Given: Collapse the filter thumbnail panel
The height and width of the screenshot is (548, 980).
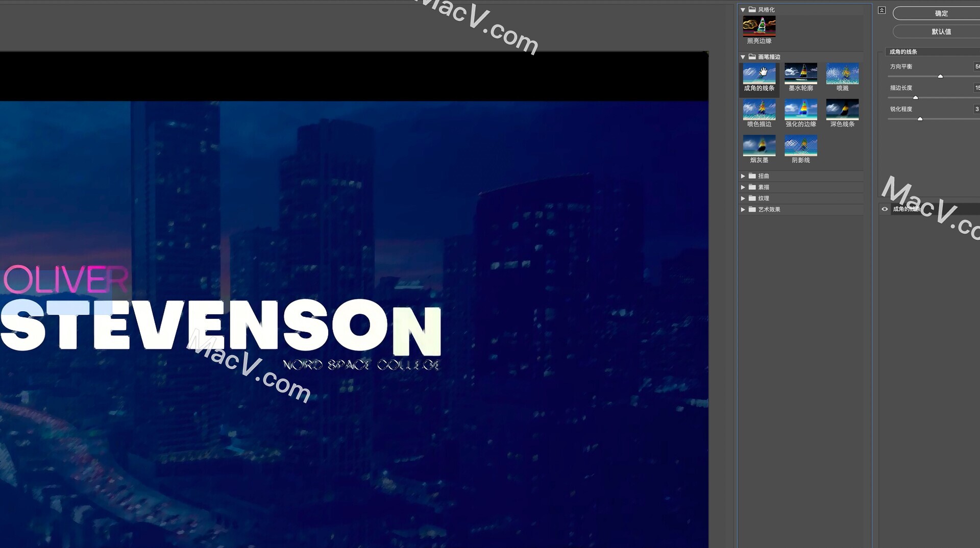Looking at the screenshot, I should click(x=881, y=10).
